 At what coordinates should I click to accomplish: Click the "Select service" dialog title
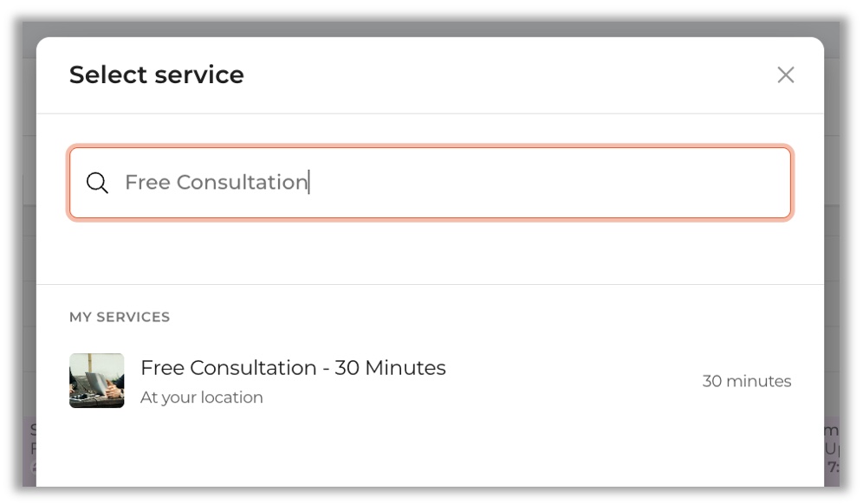[157, 75]
